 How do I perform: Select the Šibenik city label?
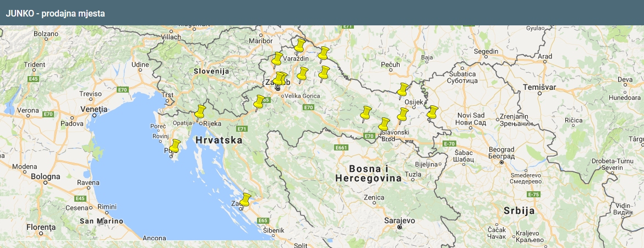tap(274, 230)
